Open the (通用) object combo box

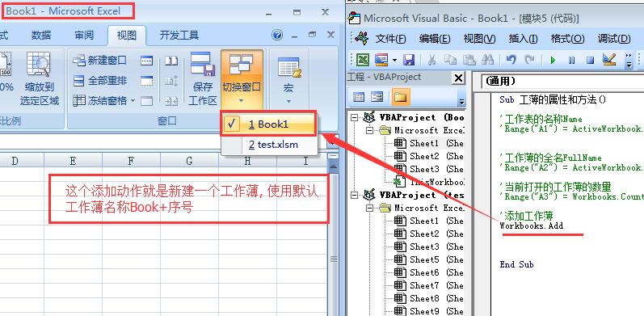(562, 82)
